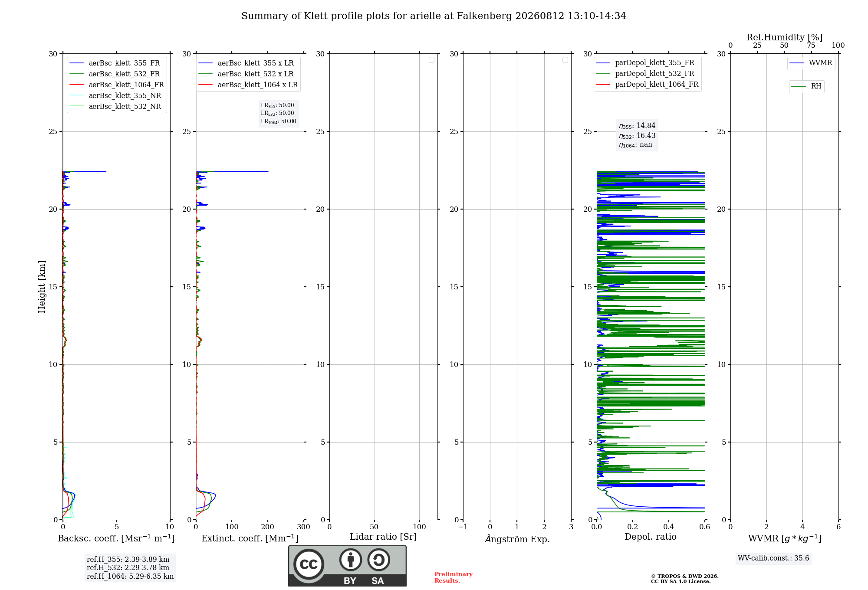The width and height of the screenshot is (868, 590).
Task: Click the Extinct. coeff. axis label
Action: [250, 538]
